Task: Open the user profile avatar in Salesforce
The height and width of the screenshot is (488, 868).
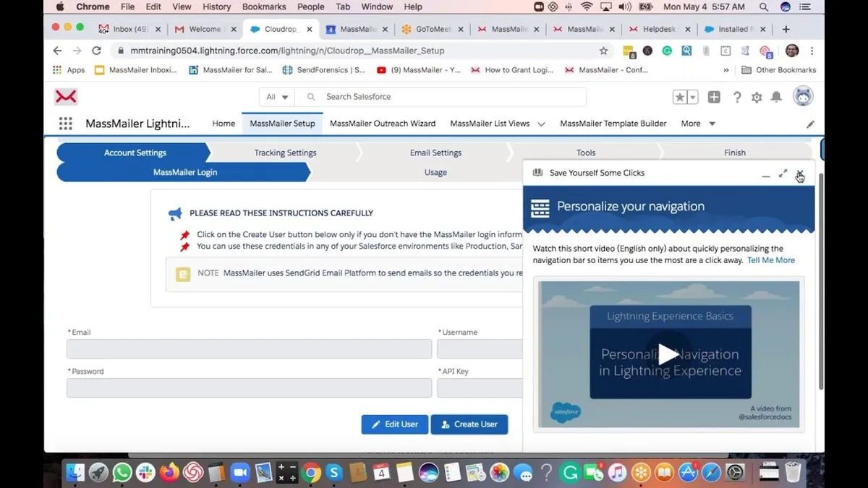Action: (803, 96)
